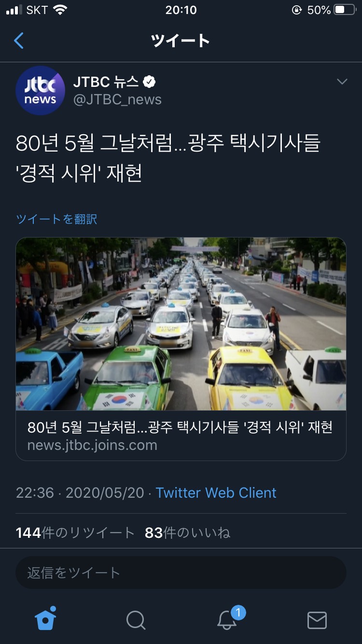Tap the battery indicator in status bar
Screen dimensions: 362x644
[x=345, y=10]
